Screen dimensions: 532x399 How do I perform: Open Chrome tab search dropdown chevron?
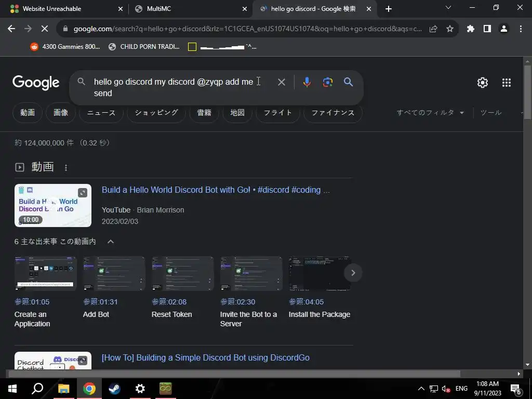[x=448, y=7]
